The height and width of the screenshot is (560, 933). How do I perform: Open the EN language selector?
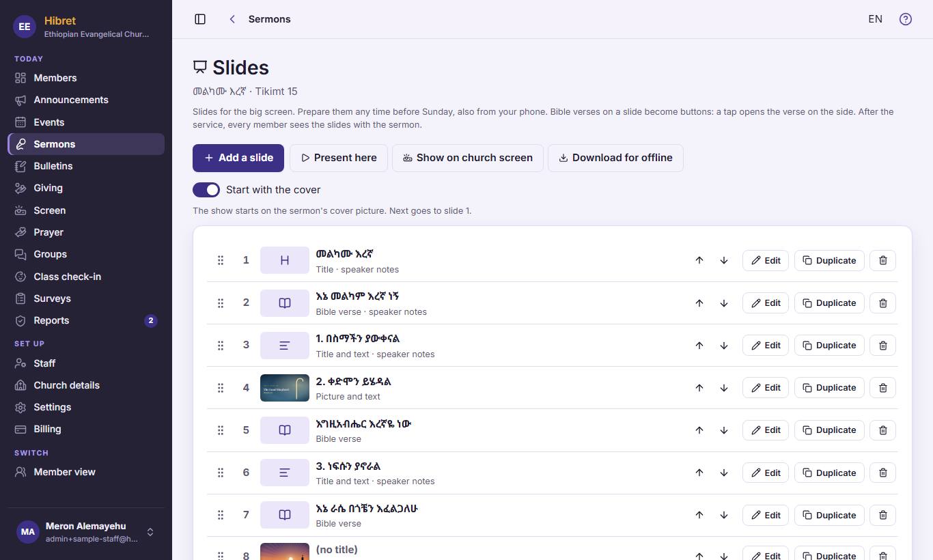coord(875,19)
